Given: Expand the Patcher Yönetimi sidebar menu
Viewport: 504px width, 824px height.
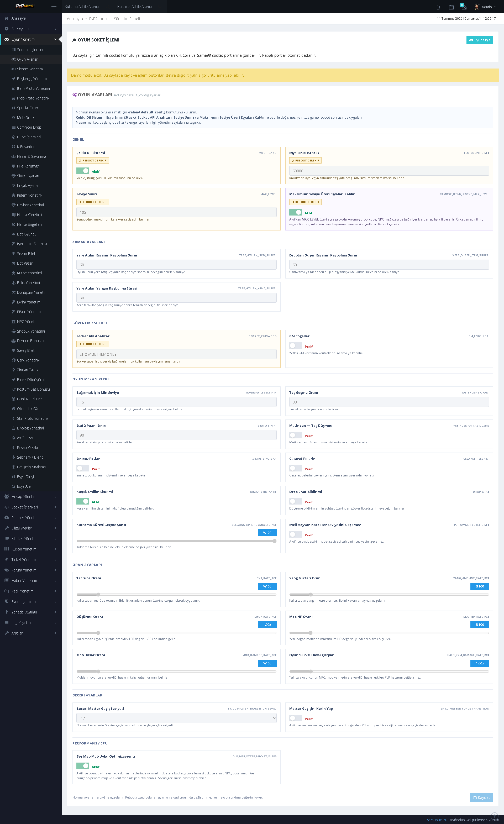Looking at the screenshot, I should click(31, 518).
